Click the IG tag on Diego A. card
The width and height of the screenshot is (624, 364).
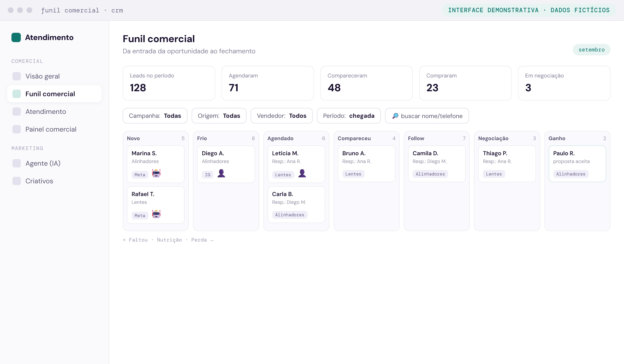pyautogui.click(x=207, y=175)
